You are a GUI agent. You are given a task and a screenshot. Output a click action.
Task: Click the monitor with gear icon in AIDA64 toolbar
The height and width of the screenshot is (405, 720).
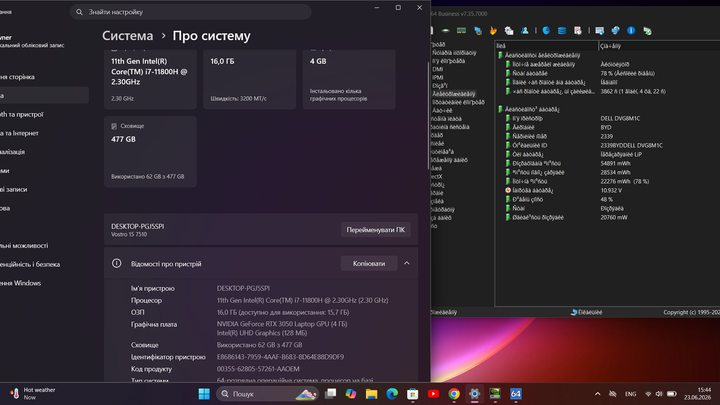click(x=509, y=31)
